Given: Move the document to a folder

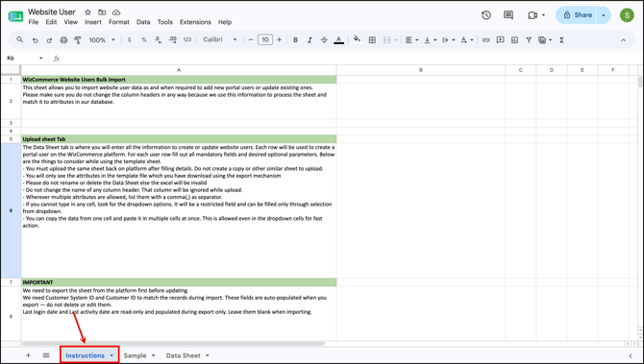Looking at the screenshot, I should click(102, 12).
